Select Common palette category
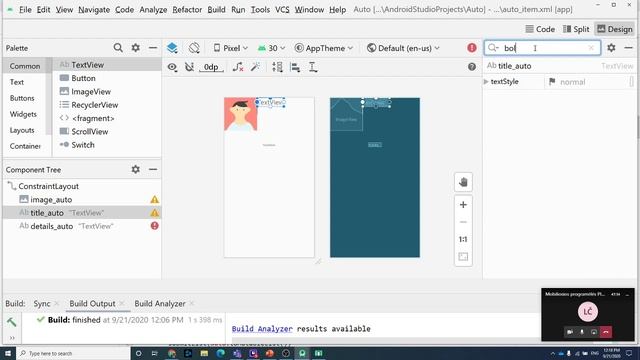Viewport: 640px width, 360px height. [25, 66]
